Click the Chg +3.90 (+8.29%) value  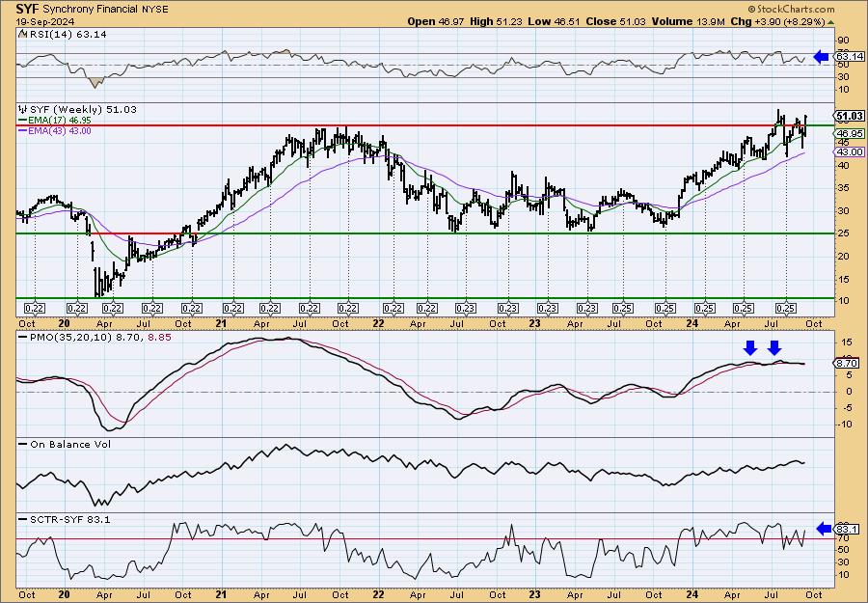(777, 21)
